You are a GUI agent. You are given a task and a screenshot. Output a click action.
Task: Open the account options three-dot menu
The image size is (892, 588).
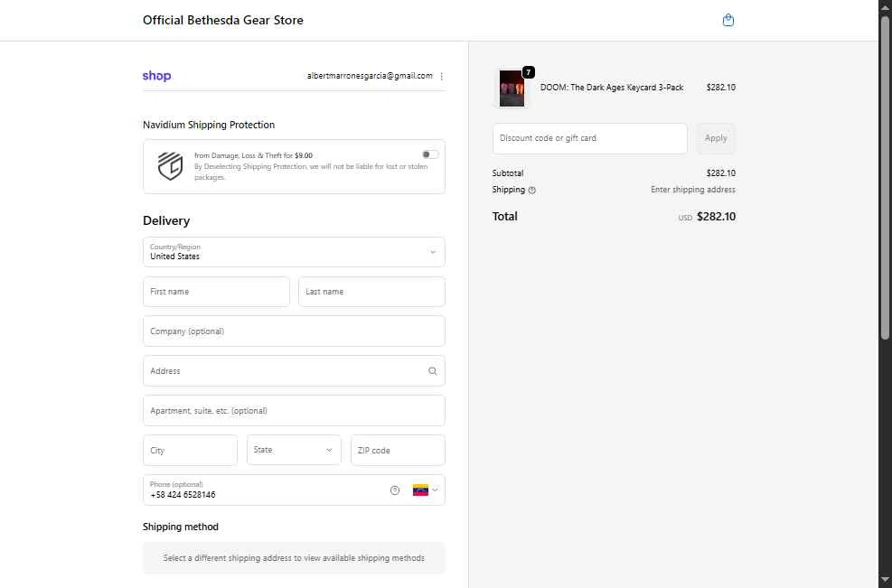click(x=441, y=76)
